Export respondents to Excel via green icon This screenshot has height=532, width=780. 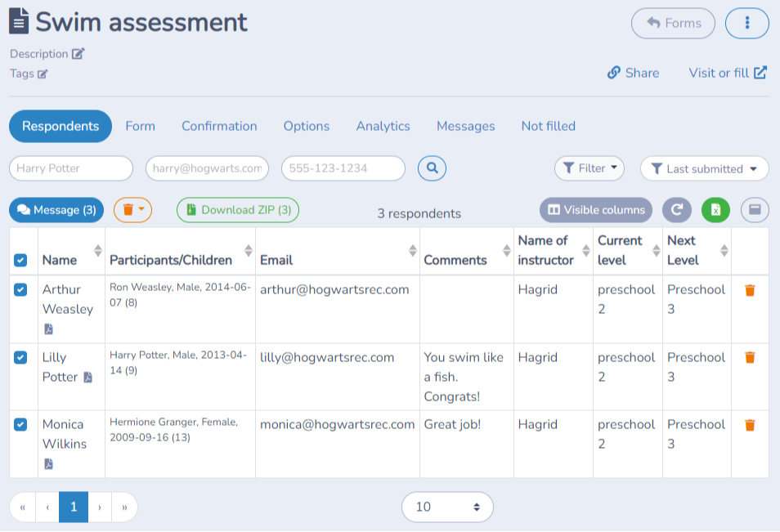(x=715, y=210)
